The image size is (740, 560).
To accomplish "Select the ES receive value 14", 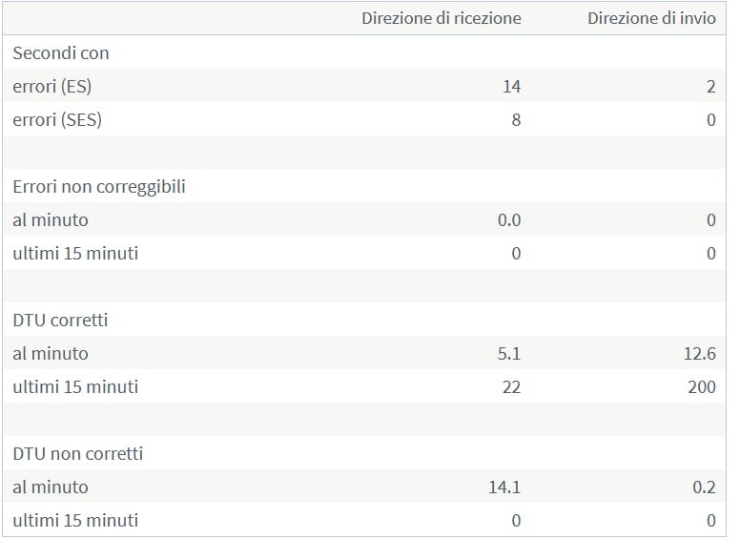I will coord(511,87).
